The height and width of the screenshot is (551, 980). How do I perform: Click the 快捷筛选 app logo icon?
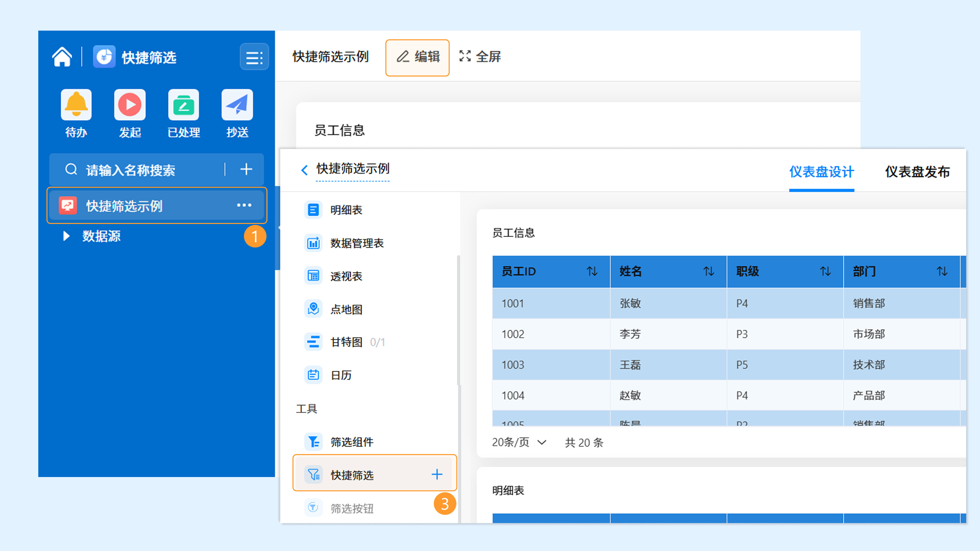(x=104, y=57)
